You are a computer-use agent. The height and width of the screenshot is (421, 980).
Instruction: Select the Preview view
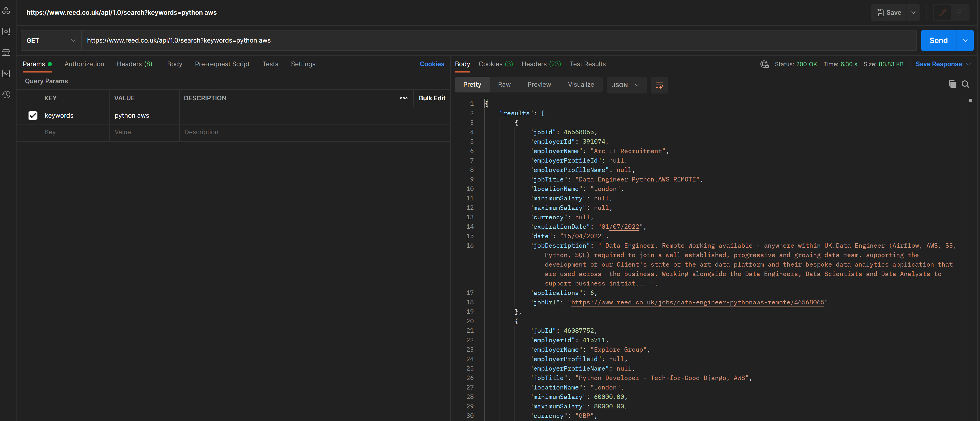[539, 85]
